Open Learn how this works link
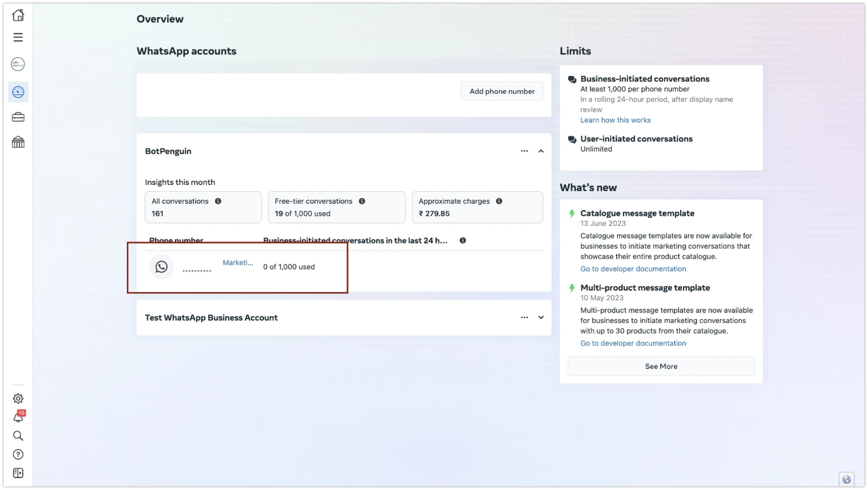The width and height of the screenshot is (868, 490). pyautogui.click(x=615, y=120)
